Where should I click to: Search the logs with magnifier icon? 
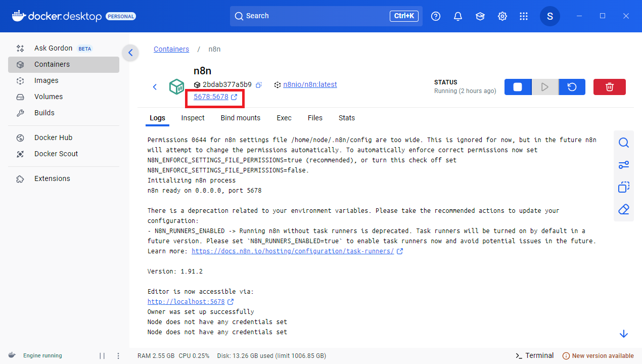click(x=624, y=143)
